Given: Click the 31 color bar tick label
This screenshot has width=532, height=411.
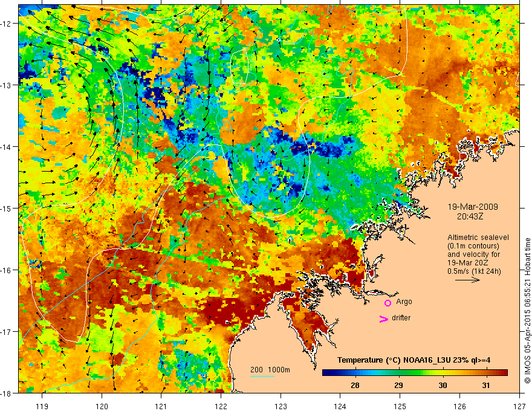Looking at the screenshot, I should [x=486, y=385].
